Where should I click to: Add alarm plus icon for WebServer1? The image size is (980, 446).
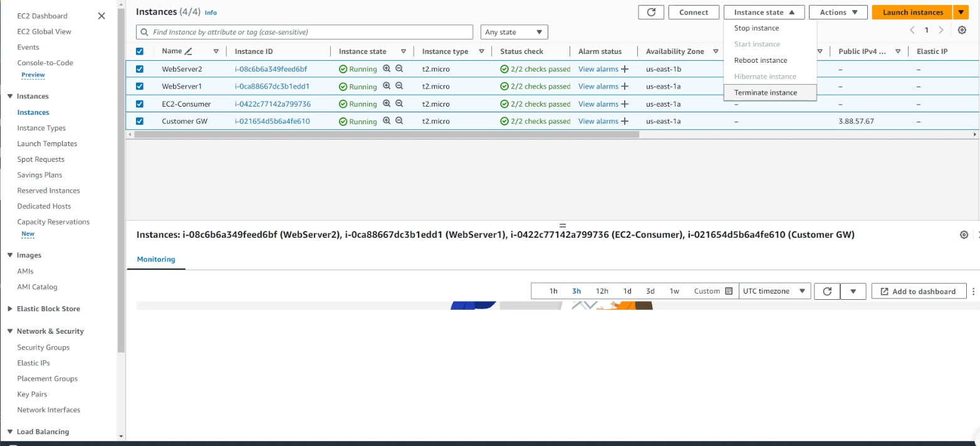(624, 87)
